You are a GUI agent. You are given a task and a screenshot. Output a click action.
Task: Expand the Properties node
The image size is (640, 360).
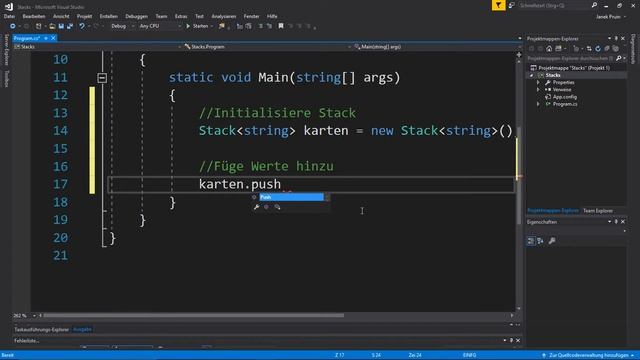[538, 82]
